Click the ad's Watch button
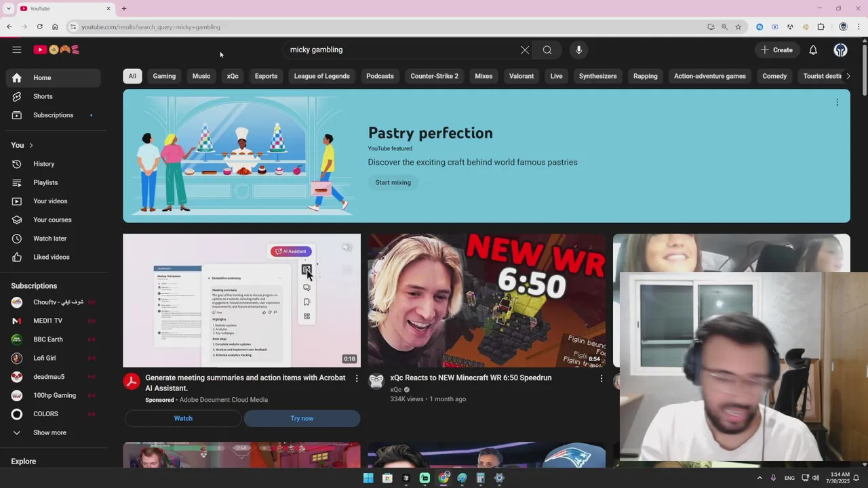The height and width of the screenshot is (488, 868). tap(183, 418)
